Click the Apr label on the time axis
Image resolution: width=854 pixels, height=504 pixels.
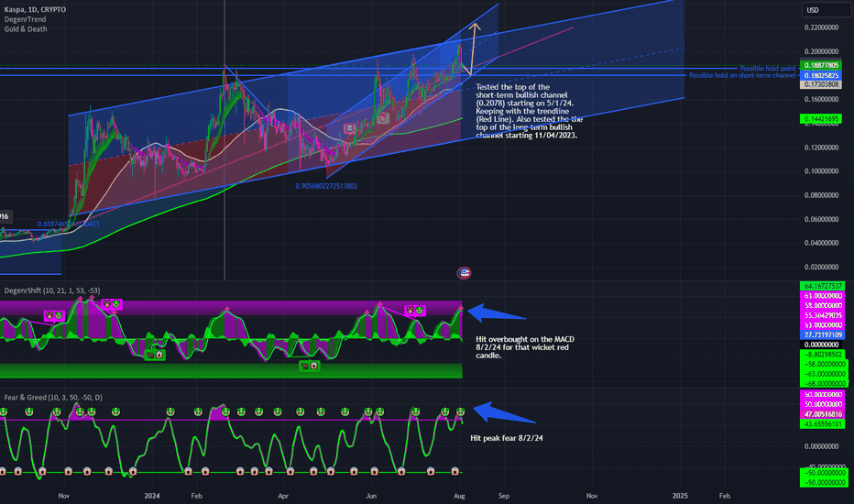click(x=282, y=496)
